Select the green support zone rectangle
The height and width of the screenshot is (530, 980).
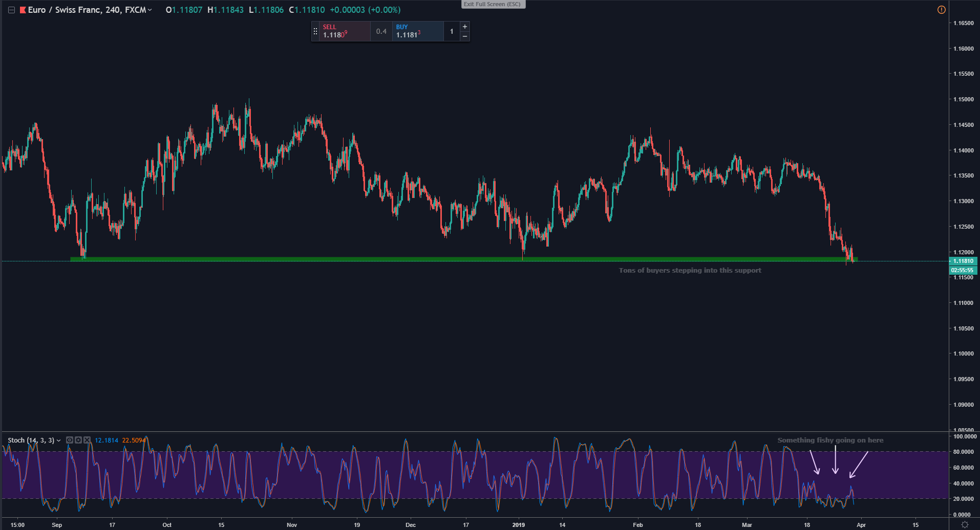pos(463,259)
